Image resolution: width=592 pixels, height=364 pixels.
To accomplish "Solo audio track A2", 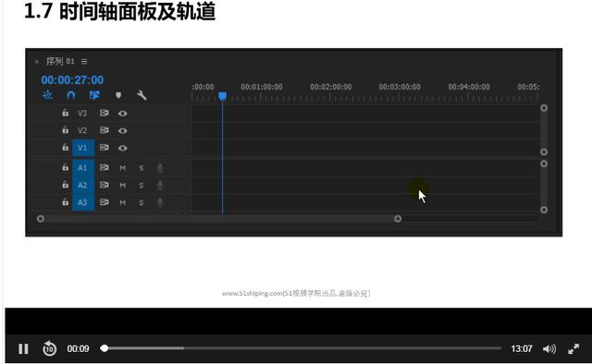I will tap(141, 185).
